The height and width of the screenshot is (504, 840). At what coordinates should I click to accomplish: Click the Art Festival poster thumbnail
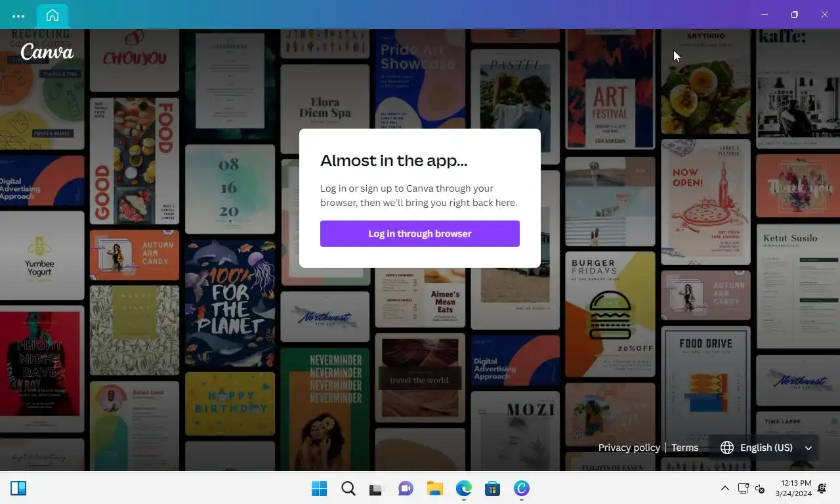click(610, 89)
